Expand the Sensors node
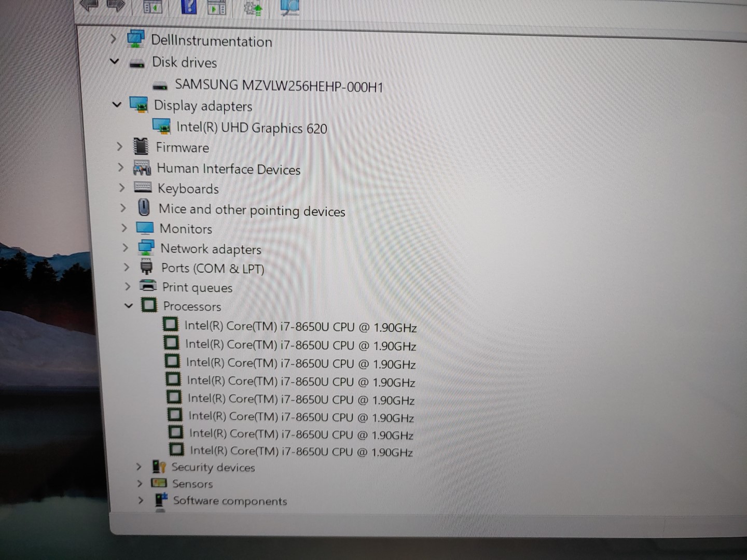The image size is (747, 560). [139, 483]
